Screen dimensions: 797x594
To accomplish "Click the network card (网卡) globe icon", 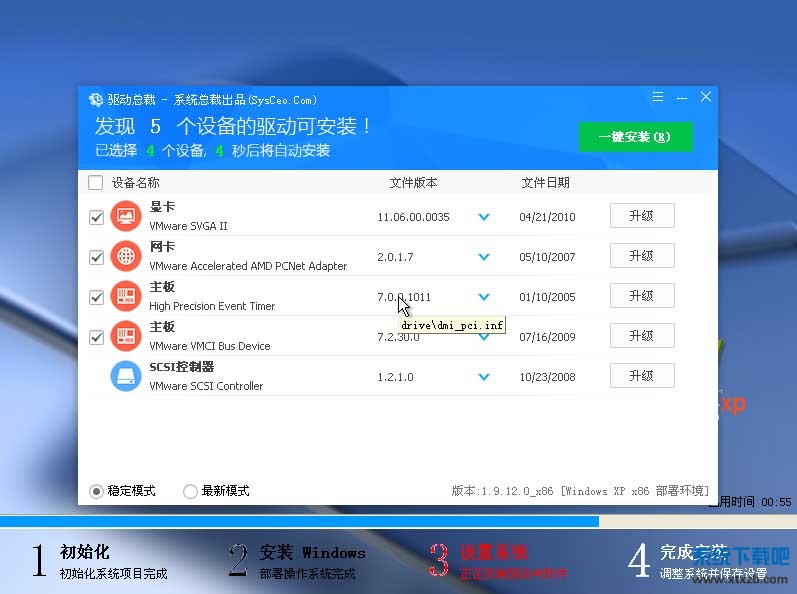I will tap(126, 256).
